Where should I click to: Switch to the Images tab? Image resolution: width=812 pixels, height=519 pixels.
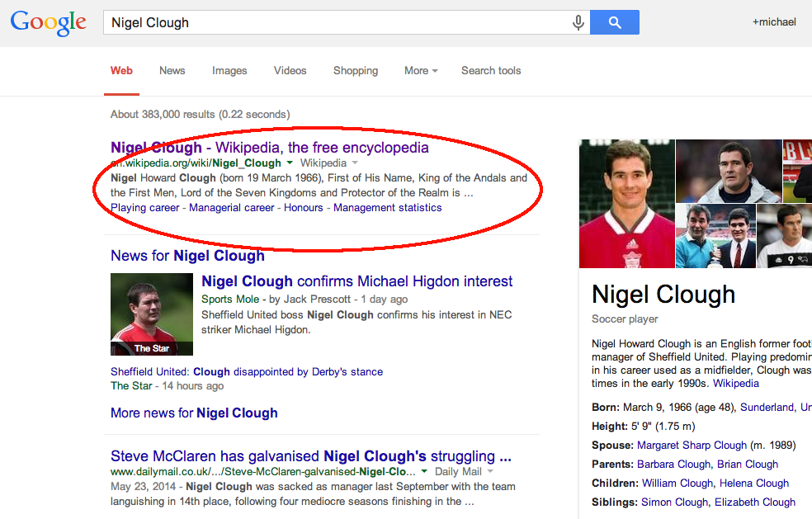pyautogui.click(x=229, y=70)
